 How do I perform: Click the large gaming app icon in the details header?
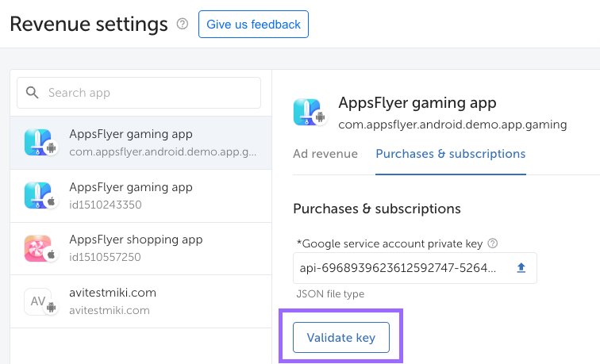click(x=308, y=113)
